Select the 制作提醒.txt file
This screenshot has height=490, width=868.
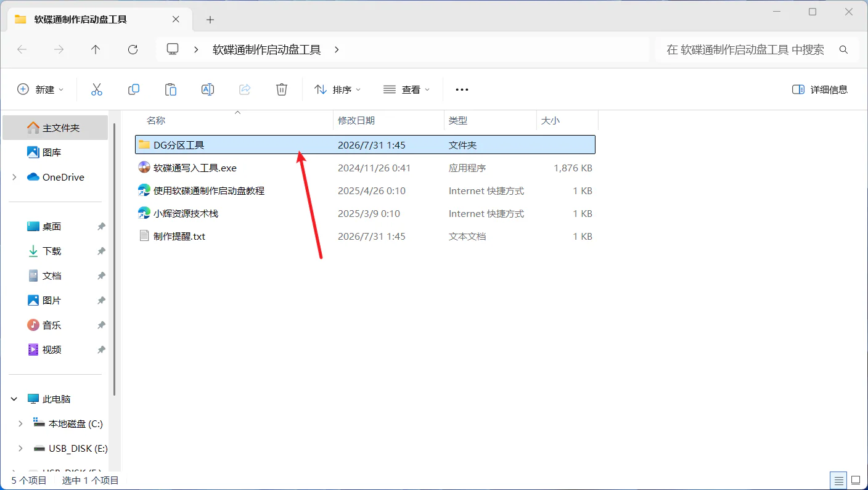365,236
